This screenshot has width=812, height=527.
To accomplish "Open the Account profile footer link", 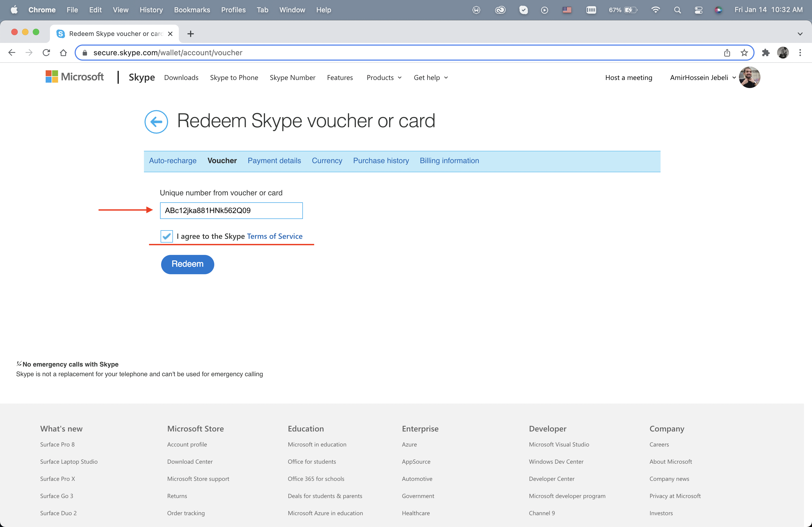I will coord(187,444).
